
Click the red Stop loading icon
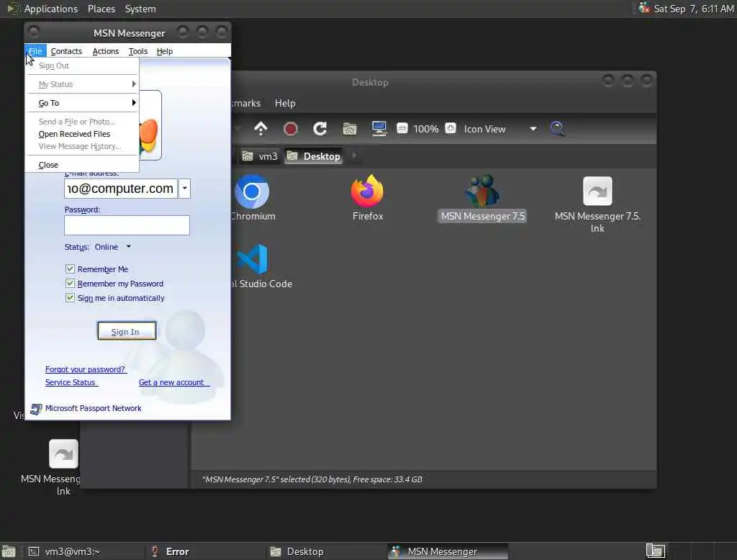coord(291,128)
